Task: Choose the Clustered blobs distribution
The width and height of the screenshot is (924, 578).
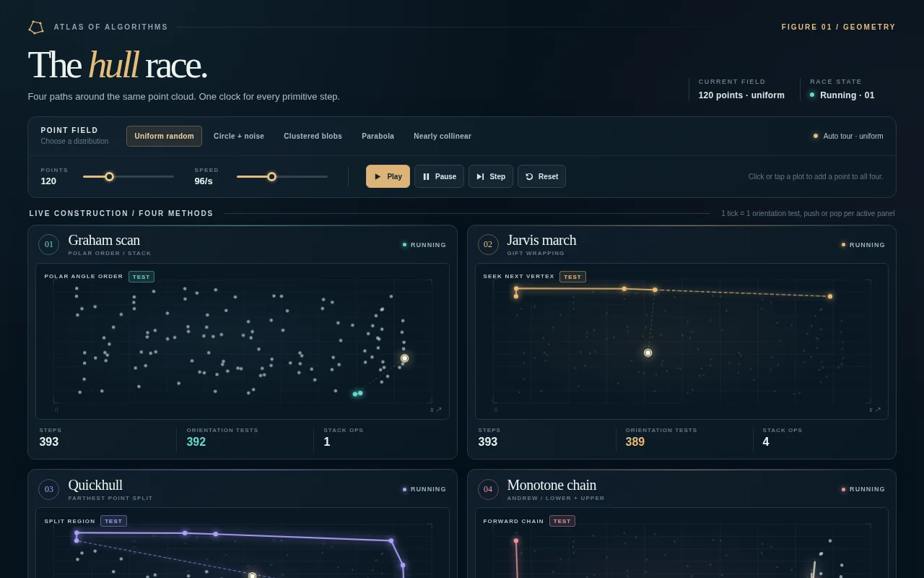Action: [313, 136]
